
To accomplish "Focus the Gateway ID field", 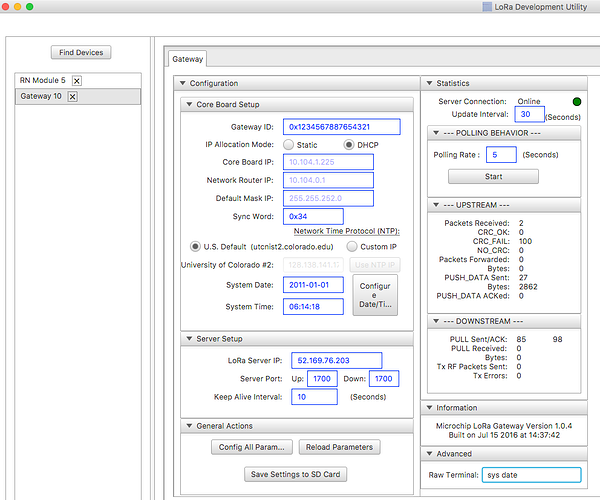I will click(342, 127).
